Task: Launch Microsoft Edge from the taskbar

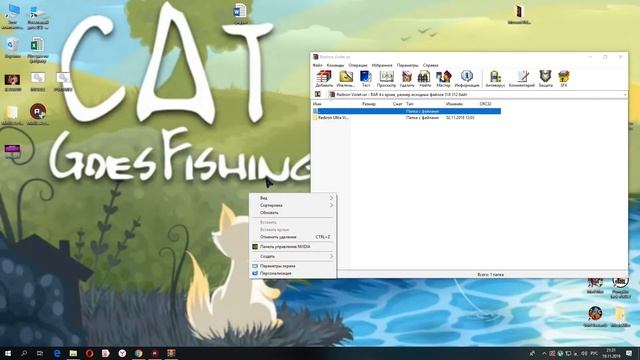Action: (57, 353)
